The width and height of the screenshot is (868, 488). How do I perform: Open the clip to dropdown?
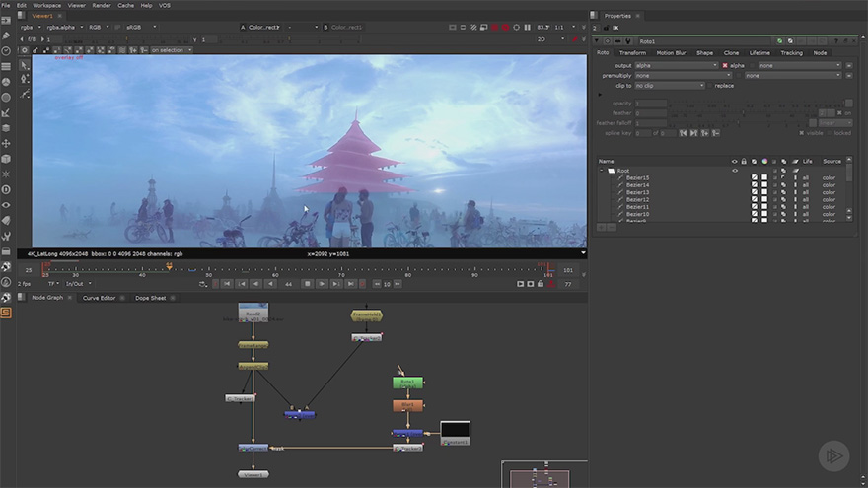(670, 86)
